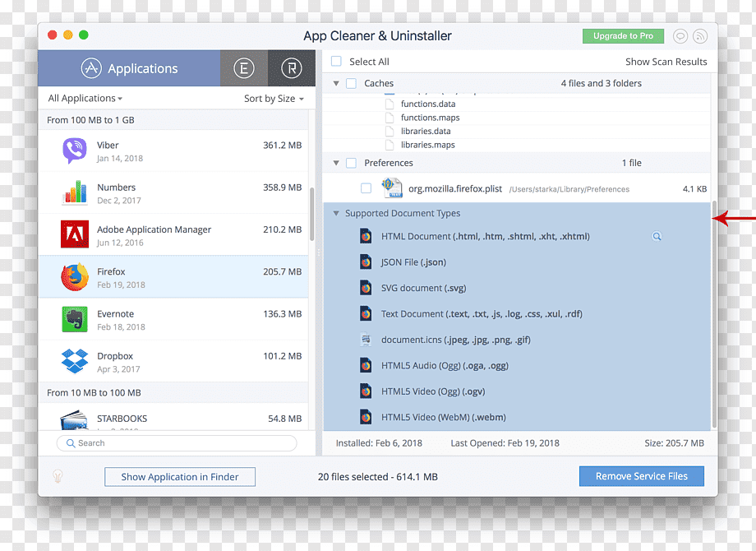The width and height of the screenshot is (756, 551).
Task: Click the Upgrade to Pro button
Action: coord(623,36)
